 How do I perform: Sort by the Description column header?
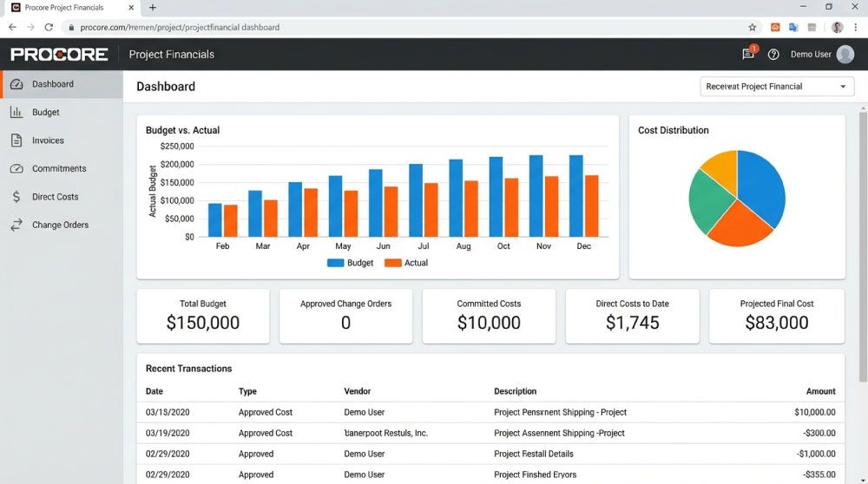[x=515, y=391]
